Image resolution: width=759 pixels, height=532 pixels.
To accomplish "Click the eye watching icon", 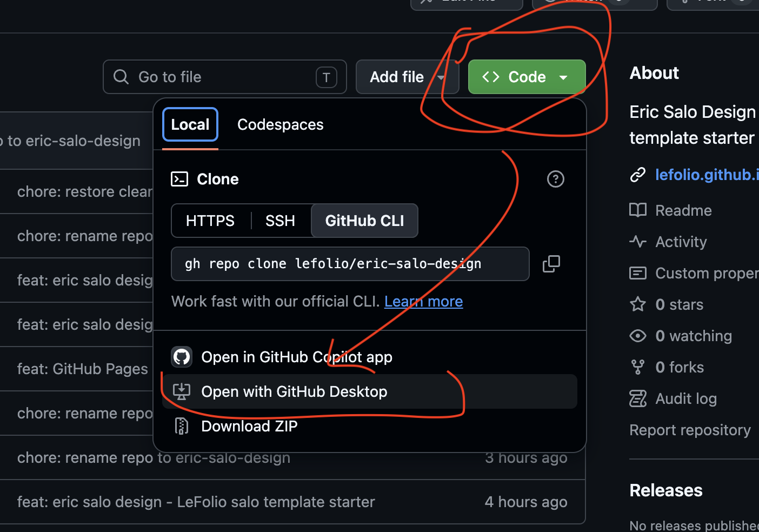I will [x=638, y=336].
